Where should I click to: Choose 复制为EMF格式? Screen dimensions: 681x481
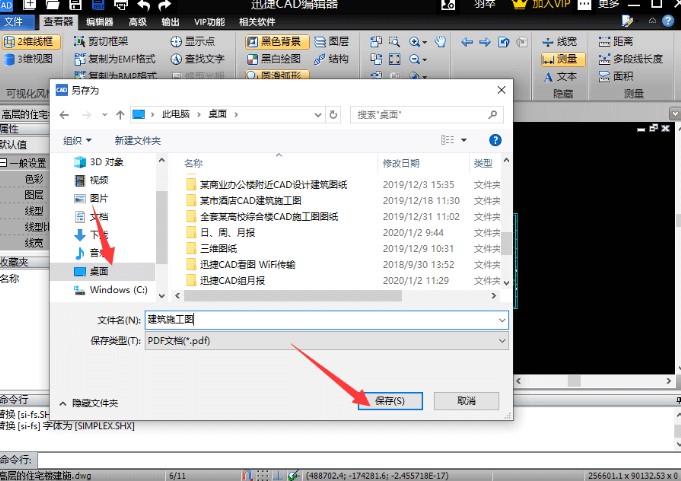pyautogui.click(x=115, y=59)
